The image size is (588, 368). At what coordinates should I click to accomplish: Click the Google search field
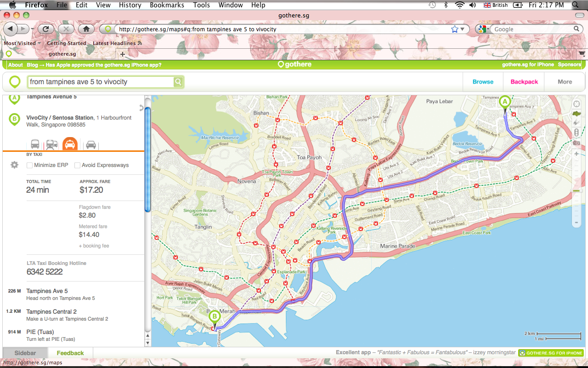click(533, 29)
